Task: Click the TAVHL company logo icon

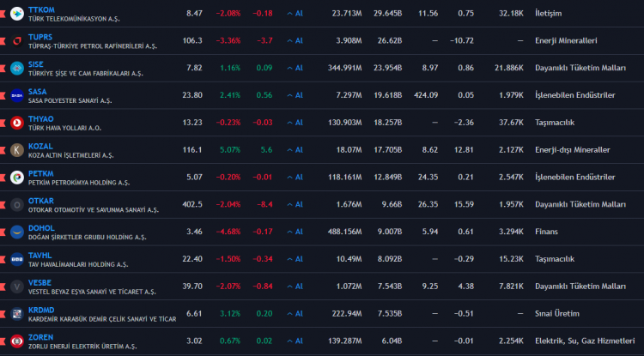Action: click(x=17, y=259)
